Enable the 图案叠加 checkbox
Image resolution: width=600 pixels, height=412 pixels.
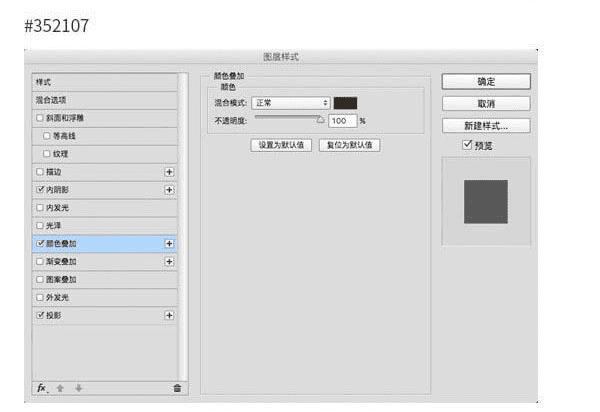(40, 279)
